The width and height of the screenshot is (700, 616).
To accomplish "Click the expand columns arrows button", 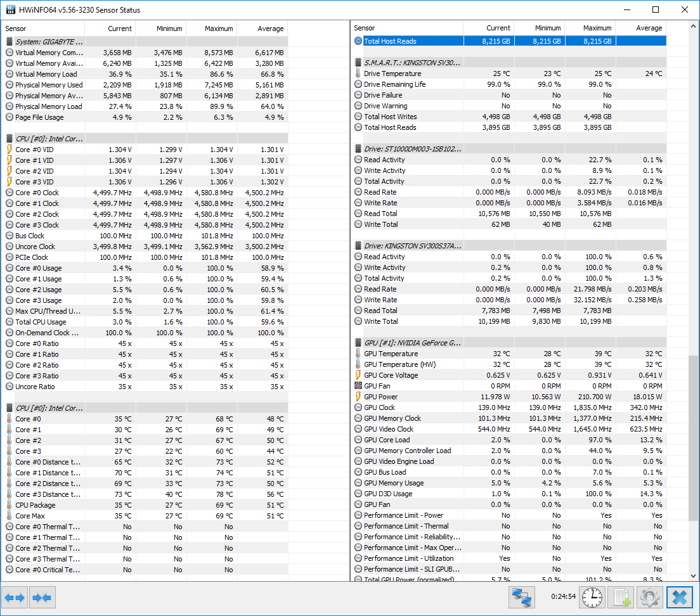I will (15, 597).
